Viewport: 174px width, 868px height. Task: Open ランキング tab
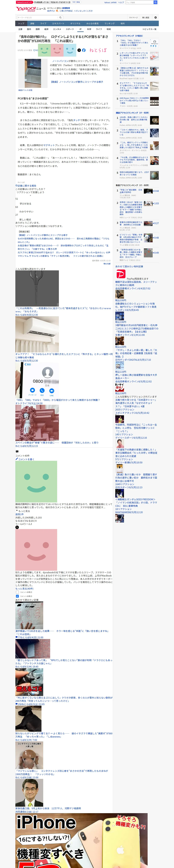(x=109, y=24)
